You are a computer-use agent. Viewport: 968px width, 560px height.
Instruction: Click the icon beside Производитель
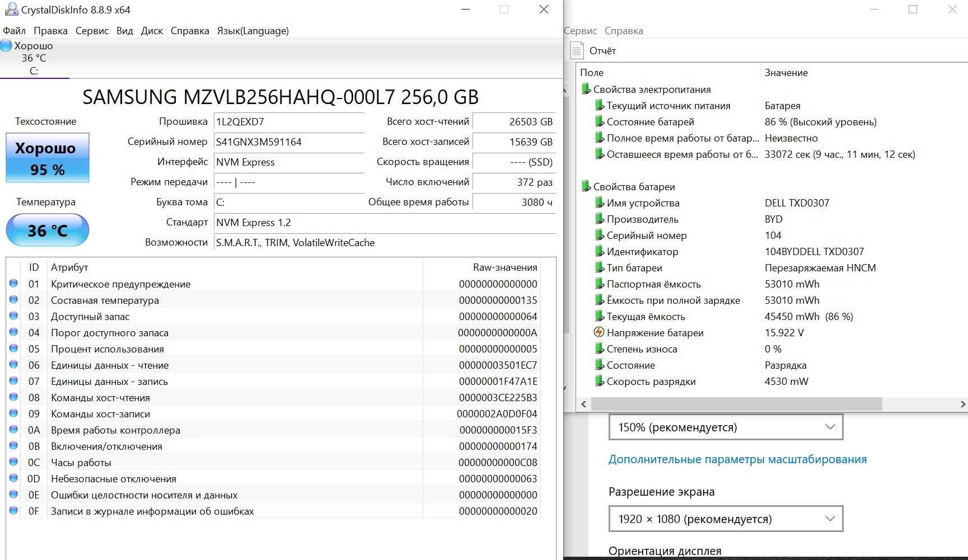tap(599, 219)
